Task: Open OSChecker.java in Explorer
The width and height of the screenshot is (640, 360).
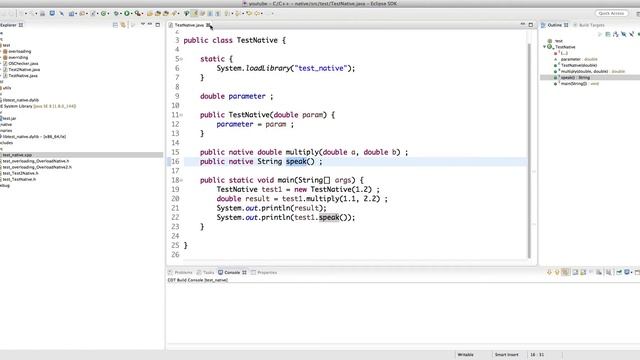Action: point(20,63)
